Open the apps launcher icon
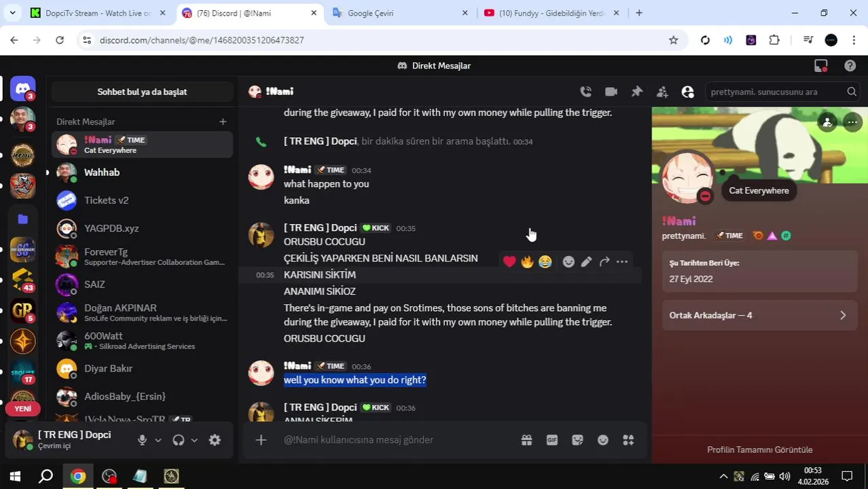This screenshot has height=489, width=868. click(628, 440)
